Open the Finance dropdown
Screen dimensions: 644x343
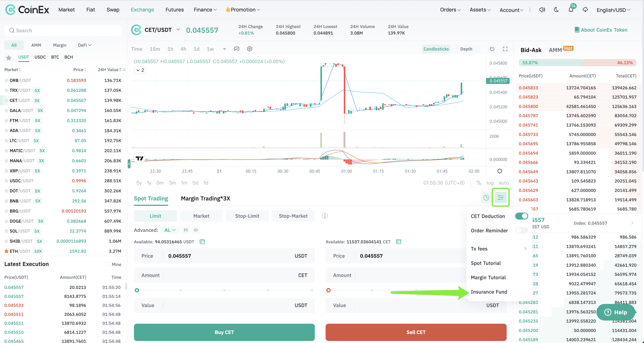click(x=205, y=10)
